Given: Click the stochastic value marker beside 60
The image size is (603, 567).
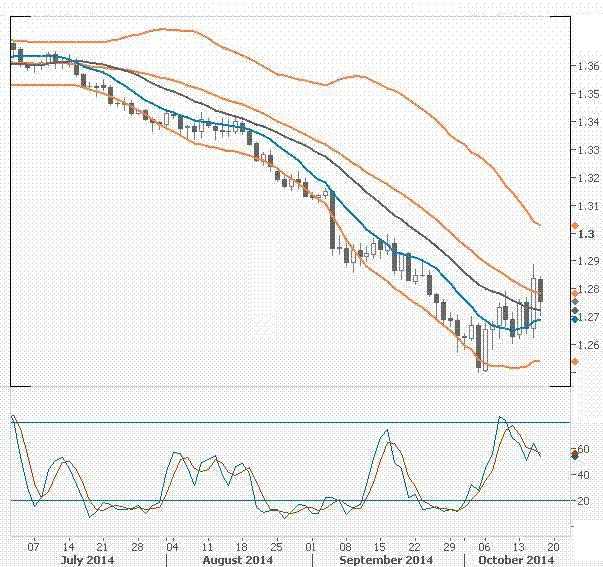Looking at the screenshot, I should pos(574,454).
